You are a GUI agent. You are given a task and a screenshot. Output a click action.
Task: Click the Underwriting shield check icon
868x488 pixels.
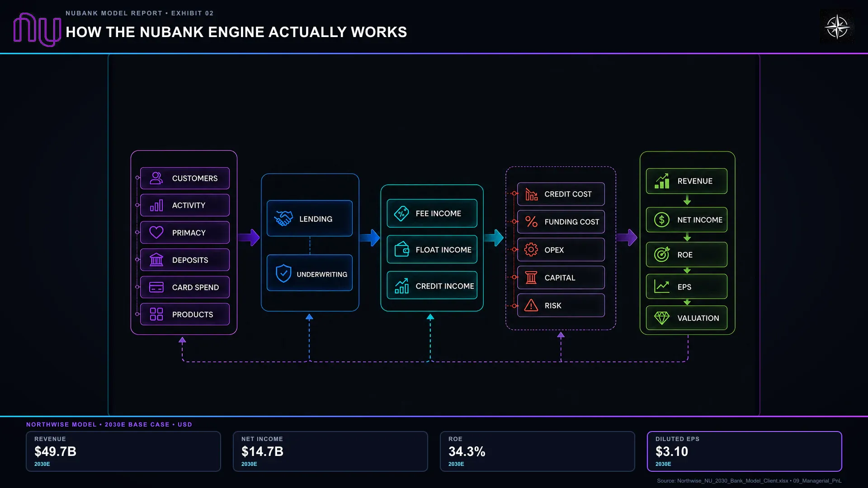[x=283, y=273]
